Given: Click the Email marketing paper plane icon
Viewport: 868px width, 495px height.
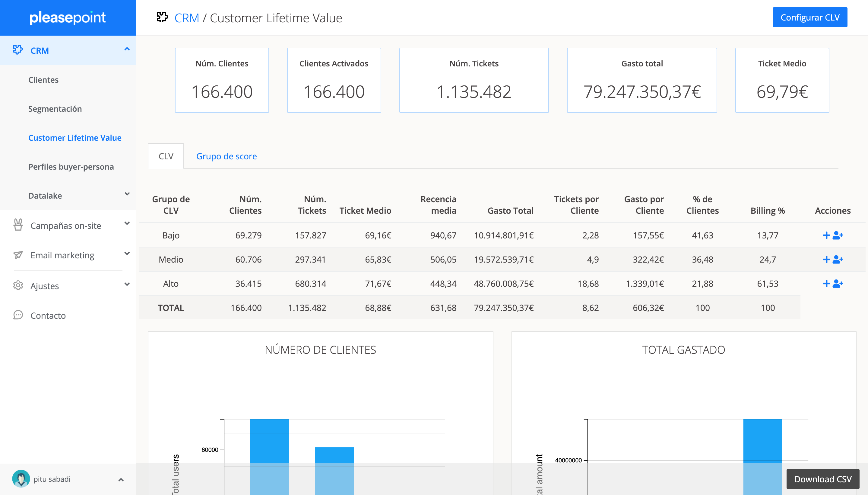Looking at the screenshot, I should pyautogui.click(x=18, y=255).
